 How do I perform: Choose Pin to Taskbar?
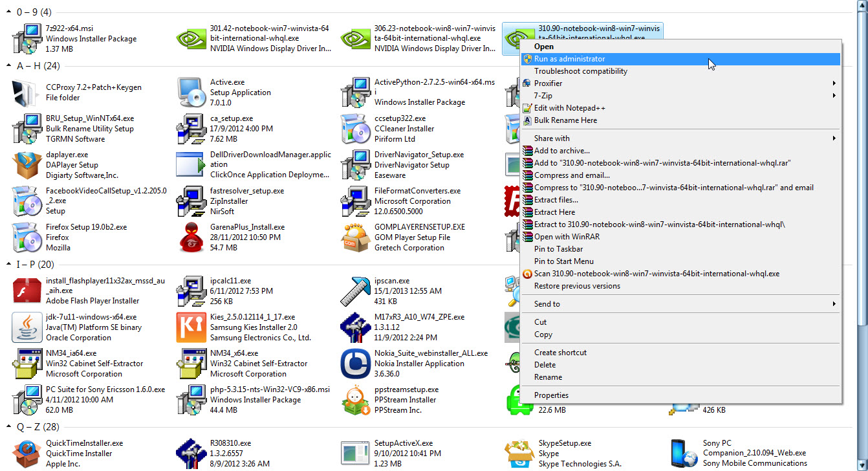[681, 249]
